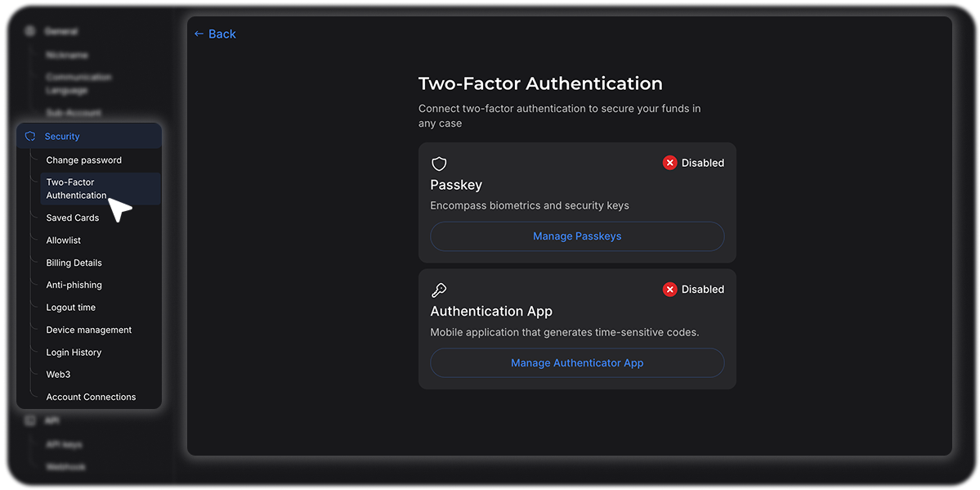
Task: Collapse the Security section header
Action: [90, 137]
